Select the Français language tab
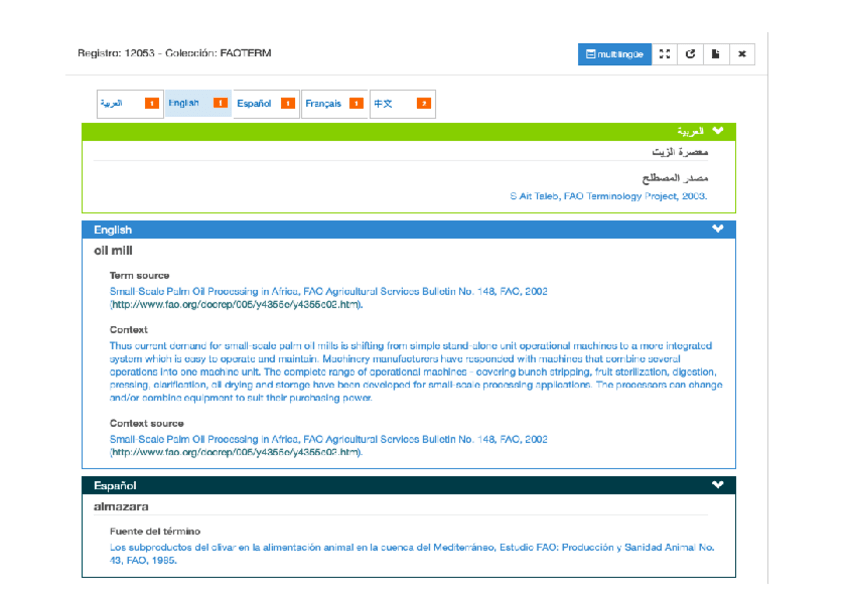 point(334,104)
